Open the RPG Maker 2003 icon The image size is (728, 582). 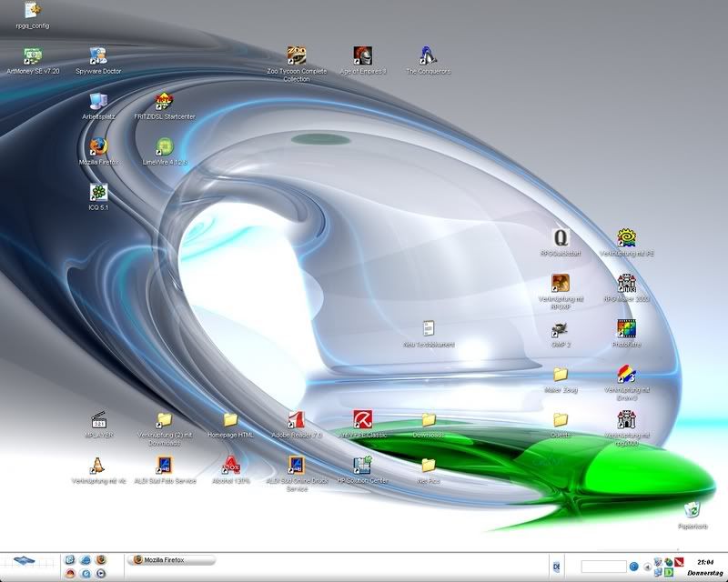[x=626, y=283]
